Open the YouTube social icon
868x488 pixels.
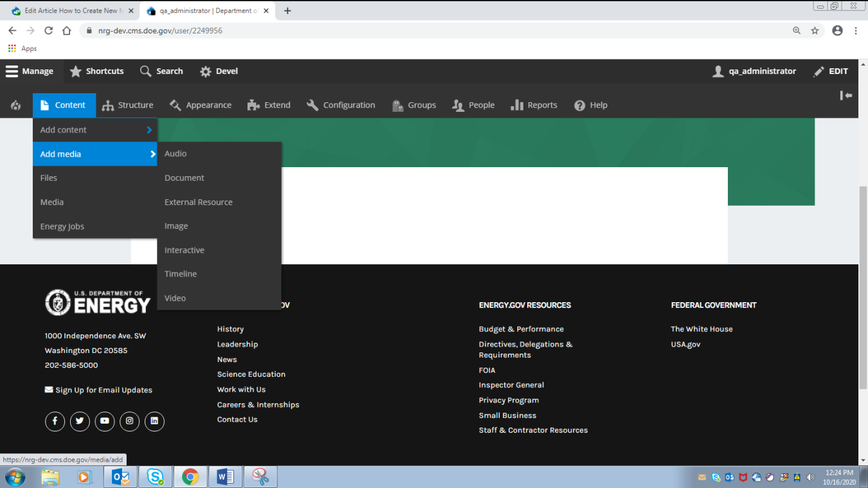point(105,421)
